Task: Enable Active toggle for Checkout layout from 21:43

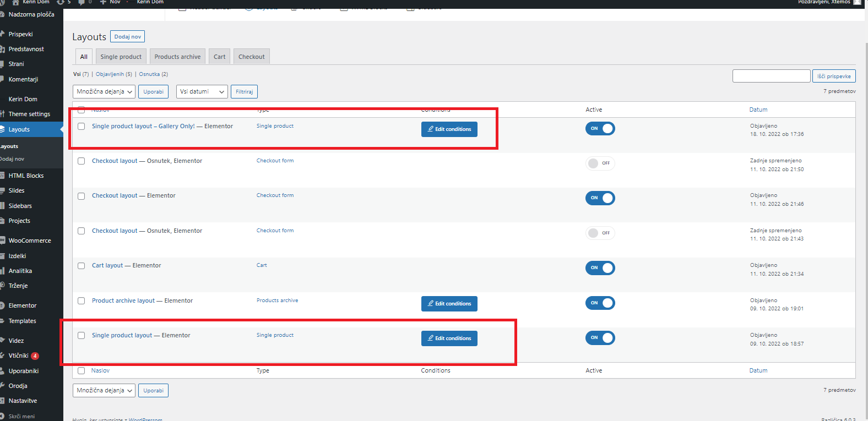Action: tap(600, 233)
